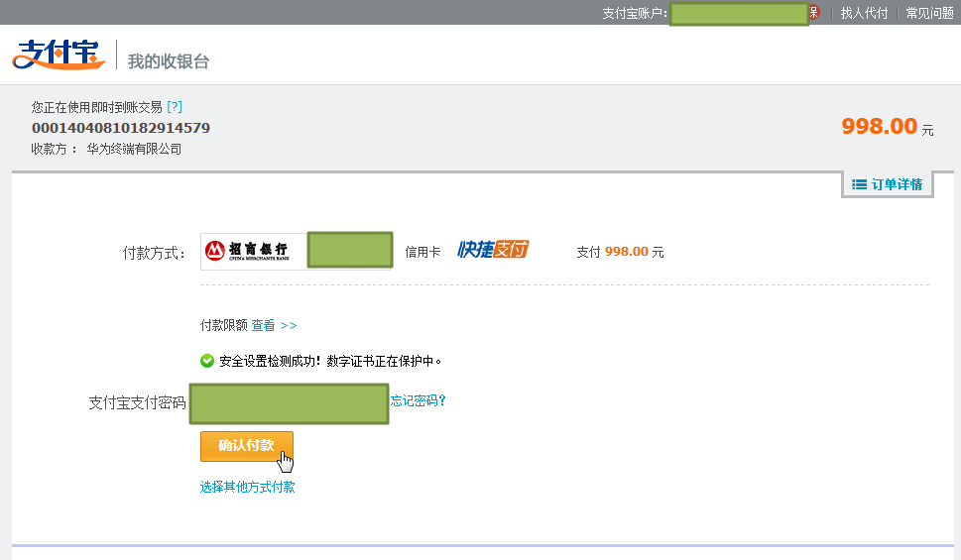The height and width of the screenshot is (560, 961).
Task: Click the Alipay 支付宝 logo
Action: (x=59, y=54)
